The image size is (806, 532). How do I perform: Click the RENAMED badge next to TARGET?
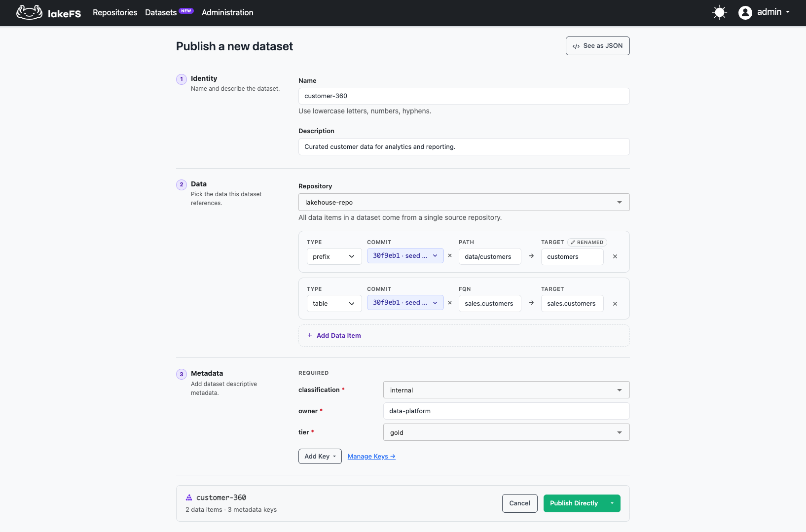tap(587, 242)
